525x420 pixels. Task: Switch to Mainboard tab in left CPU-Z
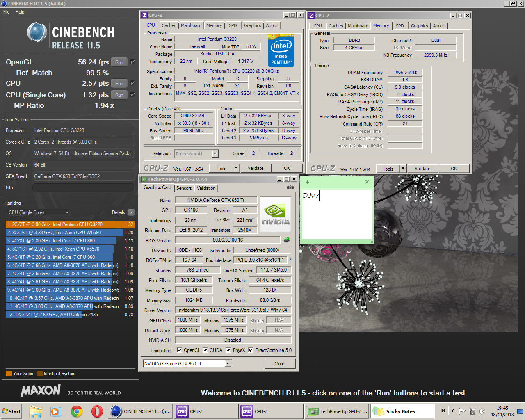point(191,25)
